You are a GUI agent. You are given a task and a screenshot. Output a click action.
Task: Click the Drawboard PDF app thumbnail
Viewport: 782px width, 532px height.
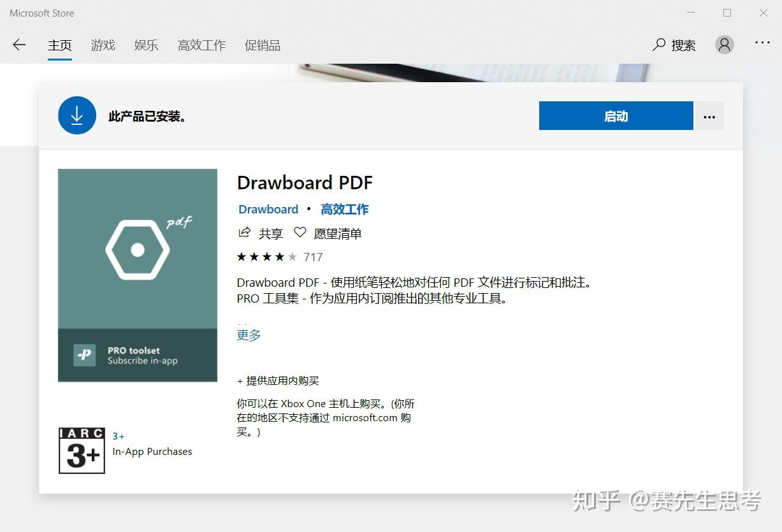[x=138, y=275]
